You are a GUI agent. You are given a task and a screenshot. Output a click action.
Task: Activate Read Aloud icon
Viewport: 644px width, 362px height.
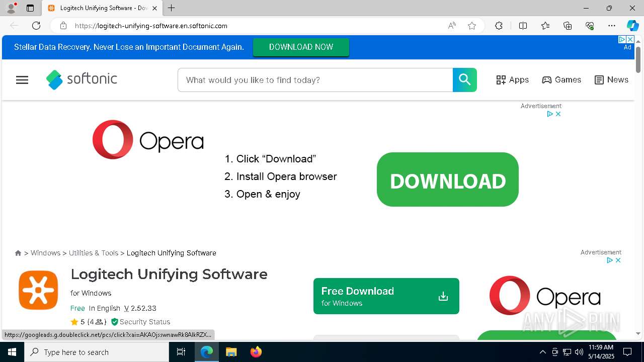pos(452,26)
